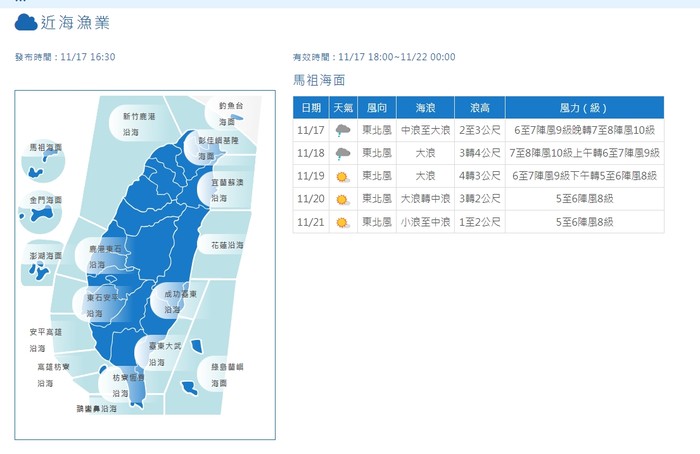Screen dimensions: 700x454
Task: Select 宜蘭蘇澳沿海 zone on the map
Action: pos(224,190)
